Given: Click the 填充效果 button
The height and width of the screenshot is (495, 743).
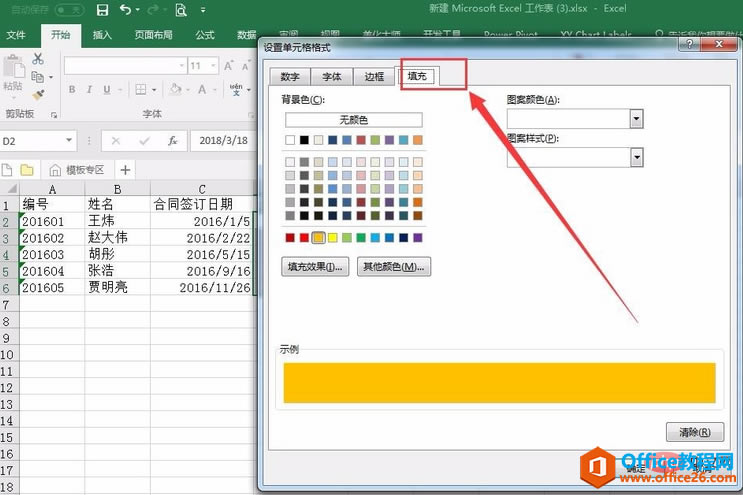Looking at the screenshot, I should tap(315, 267).
